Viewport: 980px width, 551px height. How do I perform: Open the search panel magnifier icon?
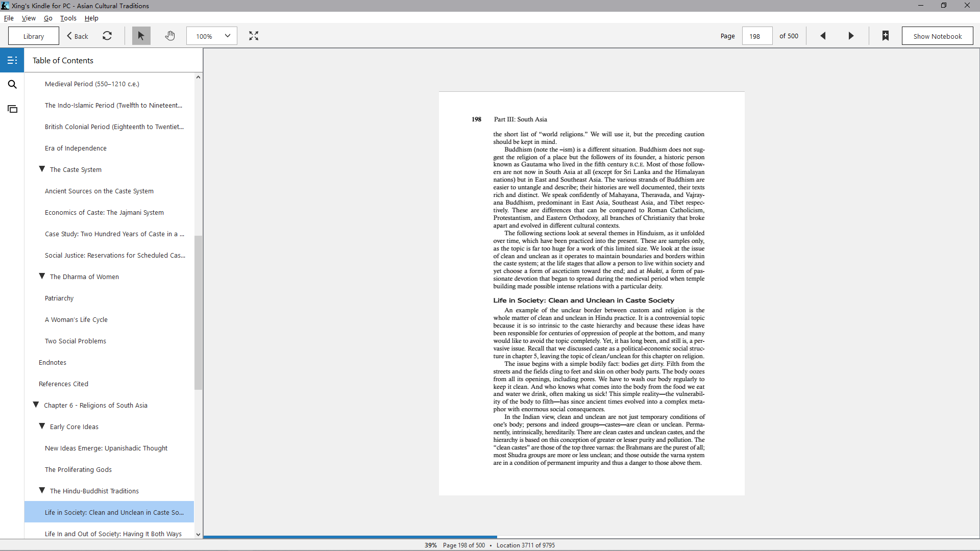[12, 85]
